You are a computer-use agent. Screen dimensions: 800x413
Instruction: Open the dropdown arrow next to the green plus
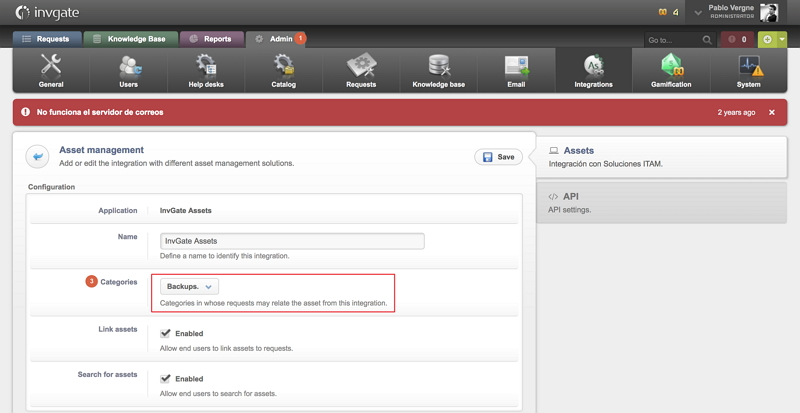(x=782, y=39)
